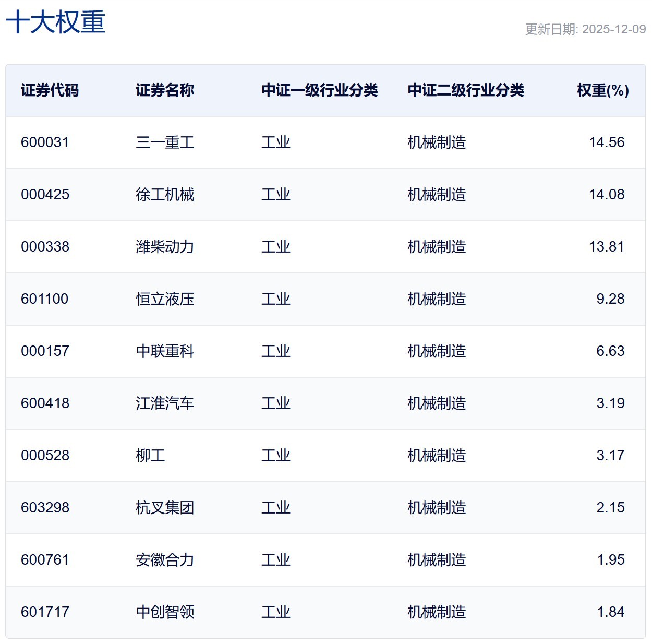Select stock name 江淮汽车
Viewport: 652px width, 644px height.
(x=165, y=403)
